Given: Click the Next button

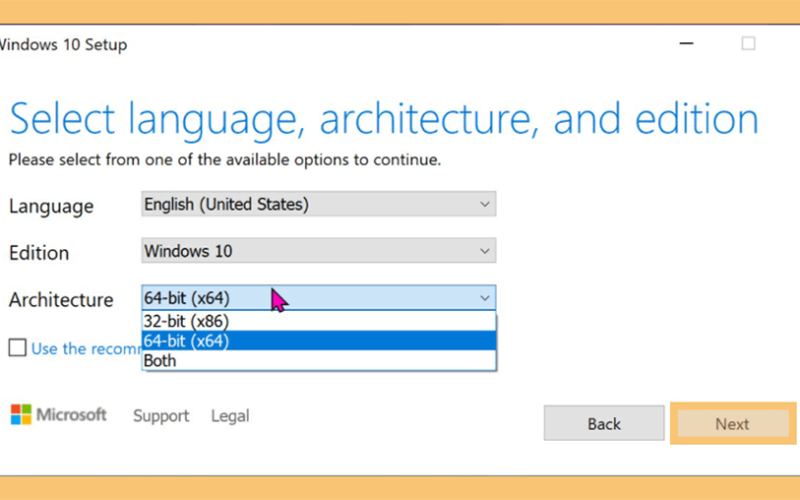Looking at the screenshot, I should (733, 423).
